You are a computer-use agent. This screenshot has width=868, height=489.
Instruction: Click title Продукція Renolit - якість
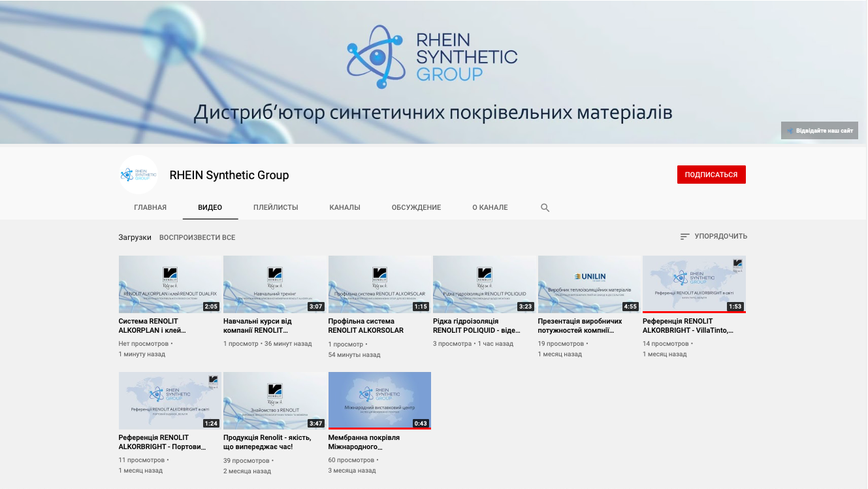coord(267,442)
